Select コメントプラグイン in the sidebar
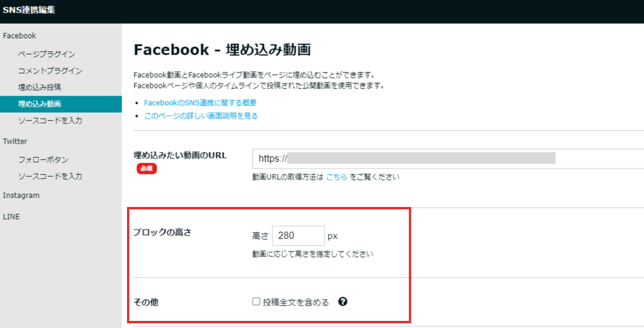The height and width of the screenshot is (328, 644). tap(50, 71)
